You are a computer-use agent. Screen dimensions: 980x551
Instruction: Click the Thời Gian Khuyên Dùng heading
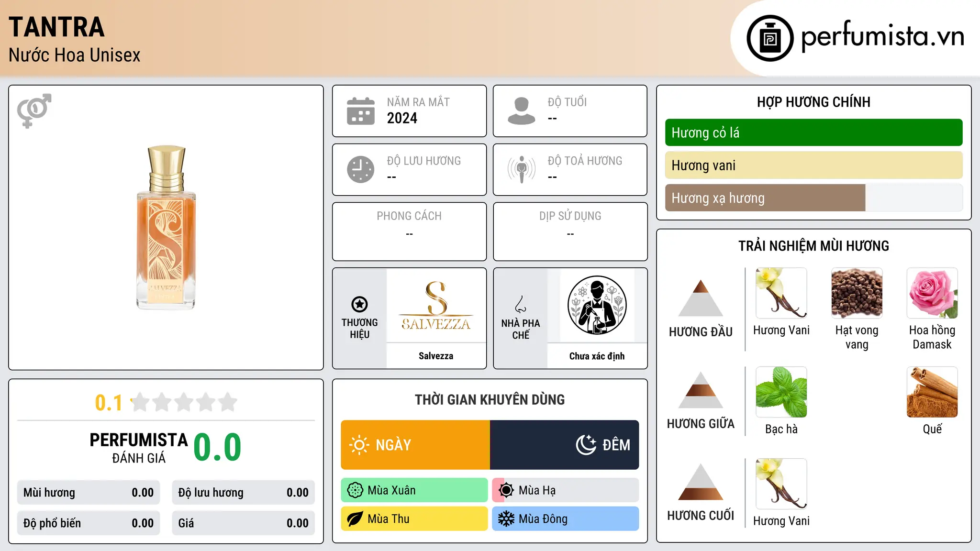coord(490,399)
